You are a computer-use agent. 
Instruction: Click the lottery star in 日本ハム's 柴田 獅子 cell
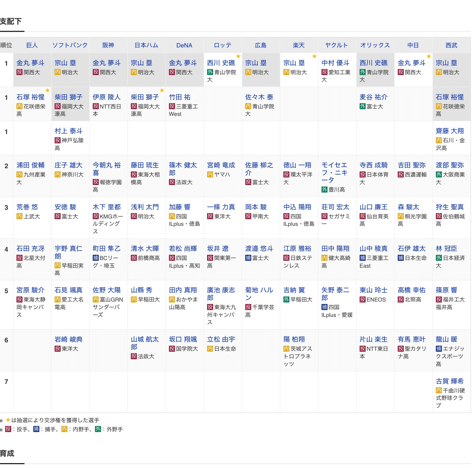click(x=162, y=90)
